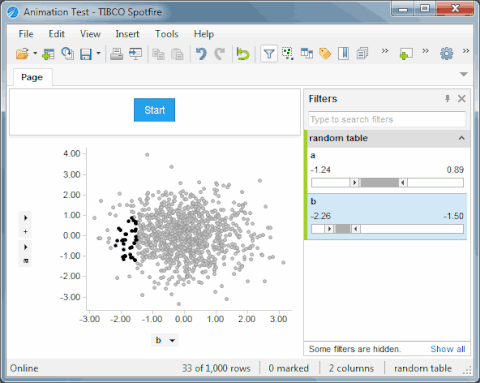The height and width of the screenshot is (383, 480).
Task: Click the Print icon in toolbar
Action: [x=116, y=53]
